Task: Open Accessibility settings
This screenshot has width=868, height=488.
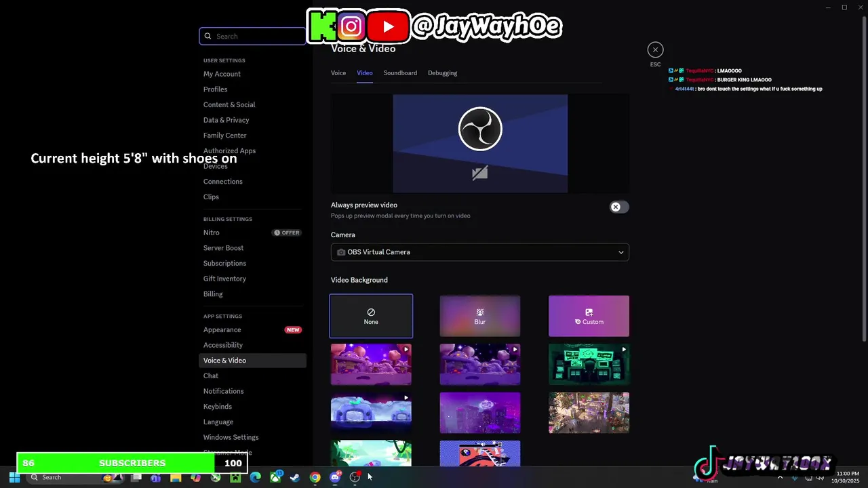Action: coord(252,345)
